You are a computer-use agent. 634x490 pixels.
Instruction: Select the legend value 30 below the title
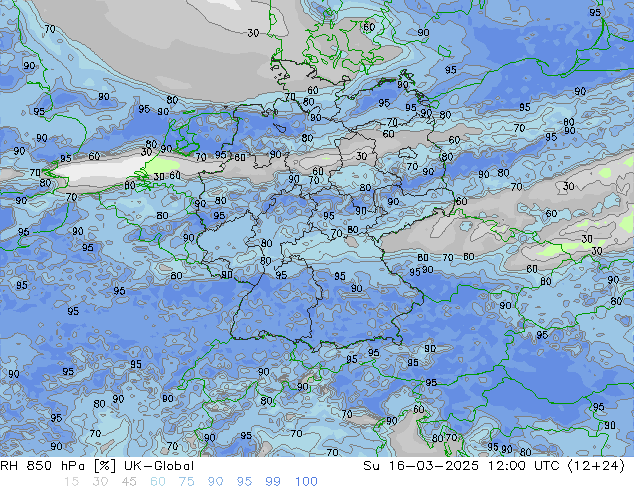(100, 482)
